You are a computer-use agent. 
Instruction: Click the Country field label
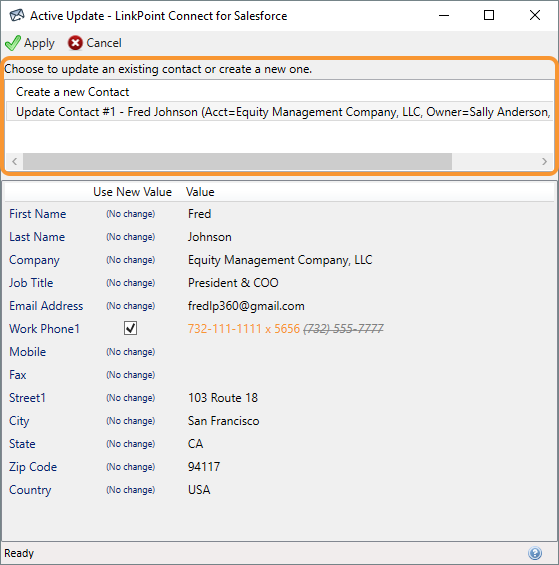pyautogui.click(x=30, y=490)
